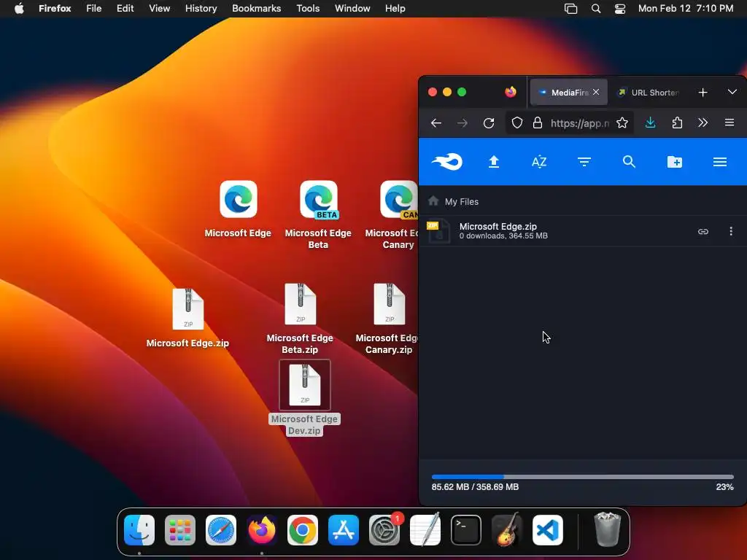Open Launchpad from the Dock
The height and width of the screenshot is (560, 747).
coord(180,530)
